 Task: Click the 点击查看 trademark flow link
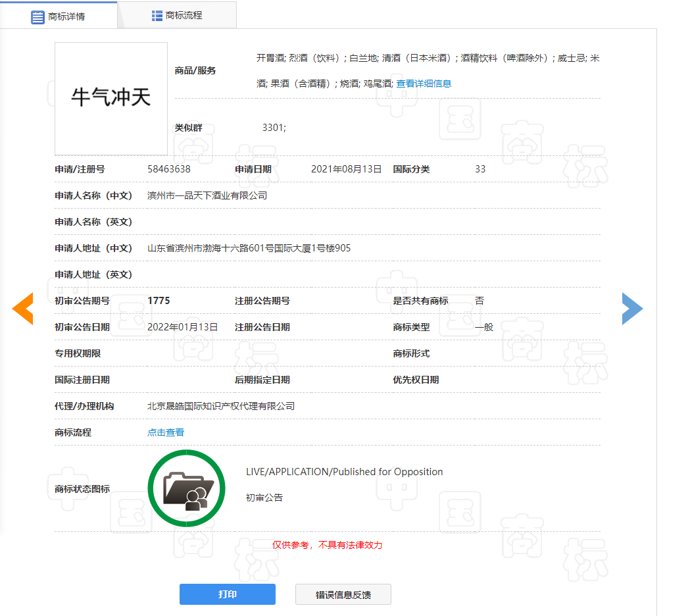(166, 432)
